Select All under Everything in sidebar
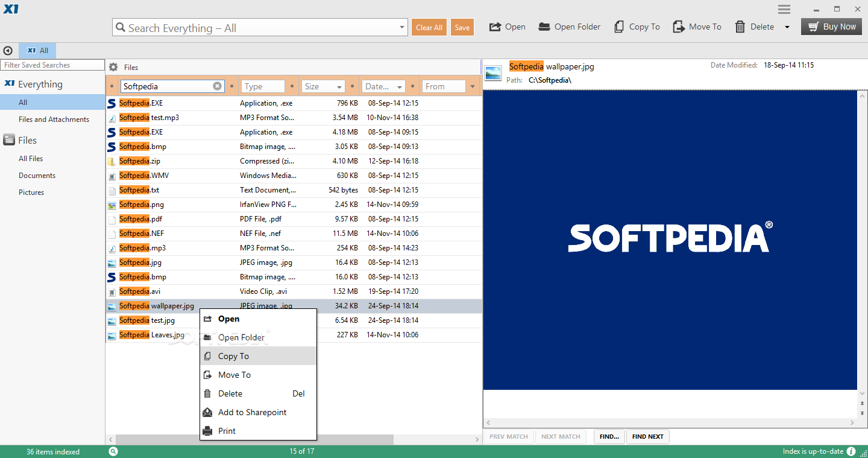The width and height of the screenshot is (868, 458). 52,103
